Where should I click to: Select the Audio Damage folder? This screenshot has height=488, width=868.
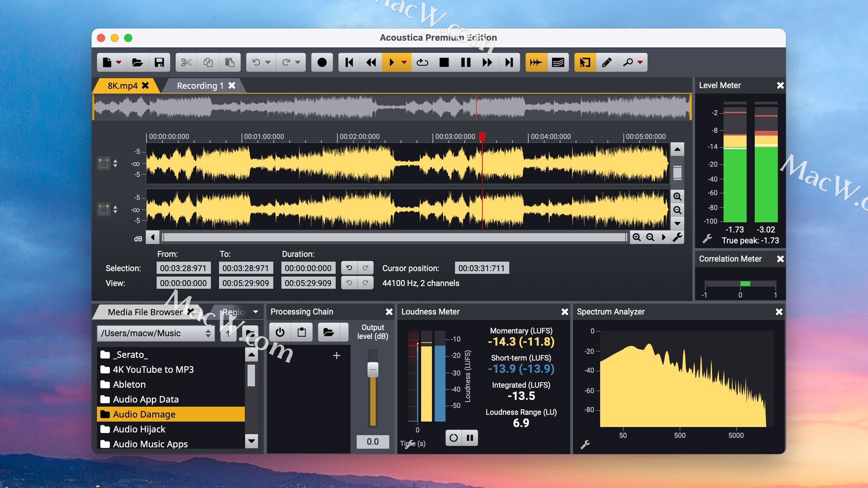(171, 414)
